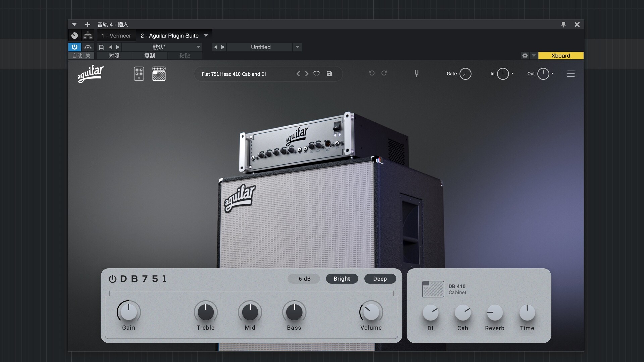The image size is (644, 362).
Task: Save the preset with floppy disk icon
Action: click(x=329, y=74)
